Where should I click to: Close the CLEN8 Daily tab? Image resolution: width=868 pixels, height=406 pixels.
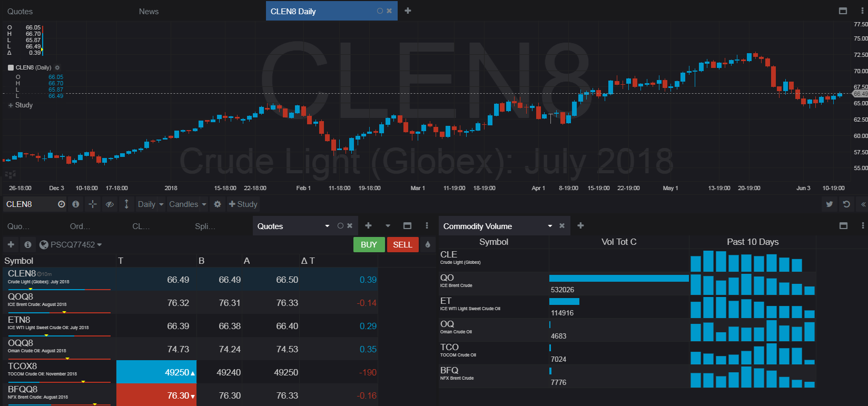coord(389,11)
